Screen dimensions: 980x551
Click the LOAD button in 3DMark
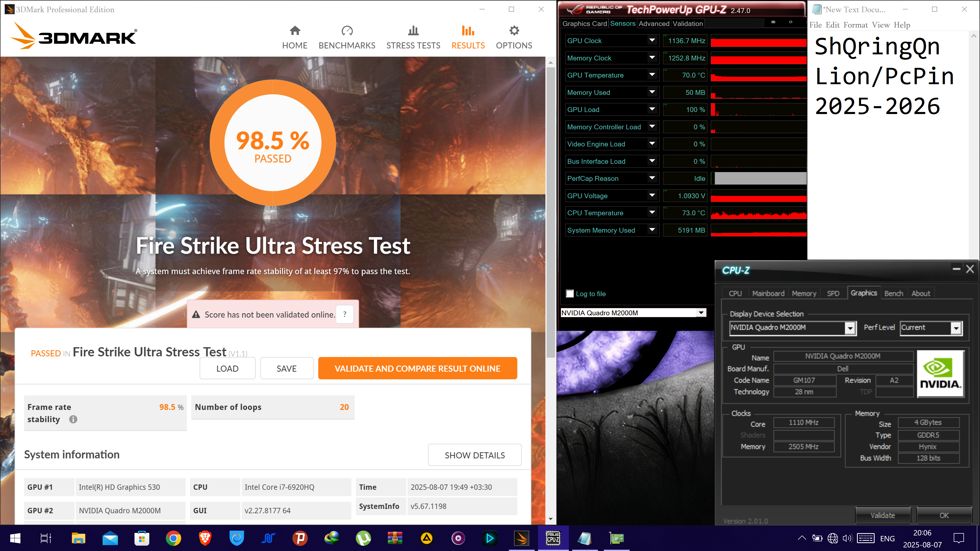227,368
